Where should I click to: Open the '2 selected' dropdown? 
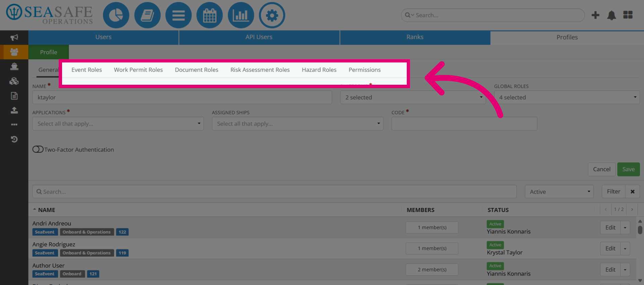pyautogui.click(x=413, y=97)
